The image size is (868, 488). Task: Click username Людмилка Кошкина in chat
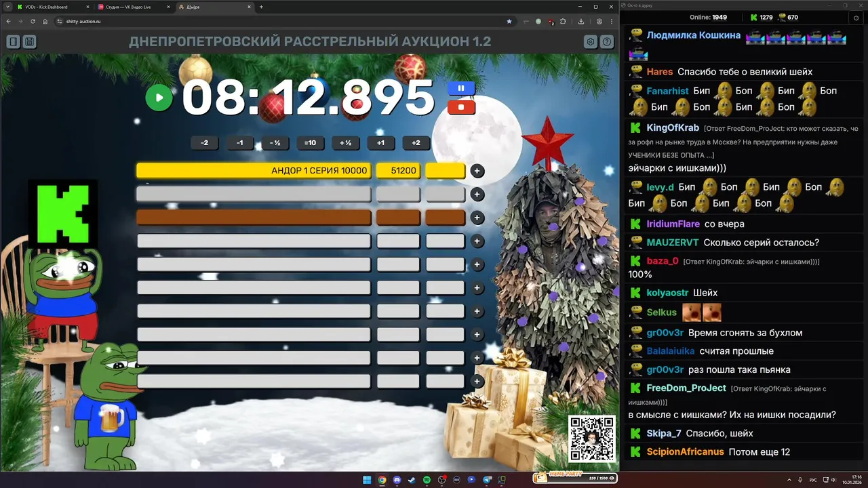pos(694,35)
